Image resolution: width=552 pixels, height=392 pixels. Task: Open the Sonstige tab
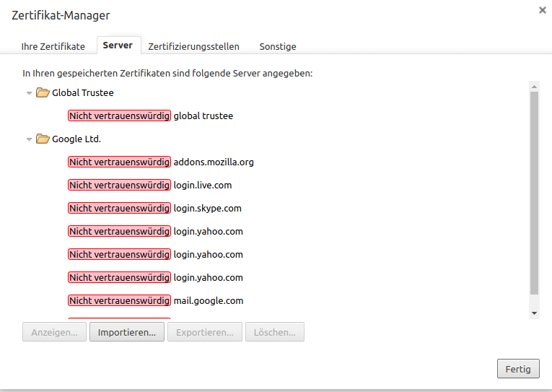coord(278,46)
